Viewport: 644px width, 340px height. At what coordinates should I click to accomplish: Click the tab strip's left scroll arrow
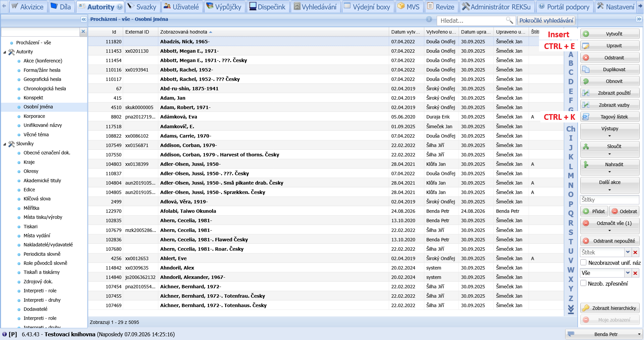(4, 6)
